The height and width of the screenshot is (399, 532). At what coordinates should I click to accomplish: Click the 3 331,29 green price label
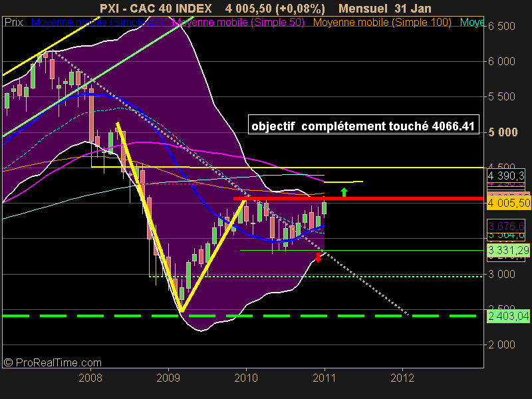tap(508, 251)
